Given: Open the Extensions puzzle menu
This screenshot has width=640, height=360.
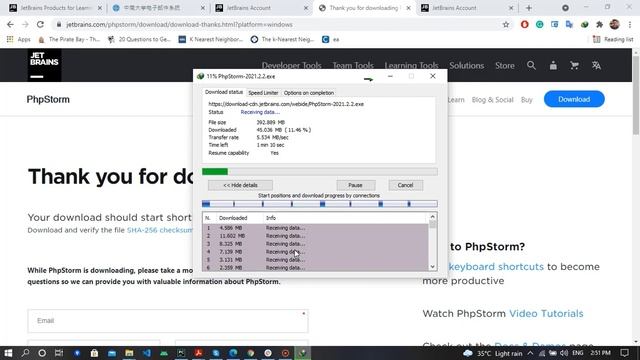Looking at the screenshot, I should (x=599, y=24).
